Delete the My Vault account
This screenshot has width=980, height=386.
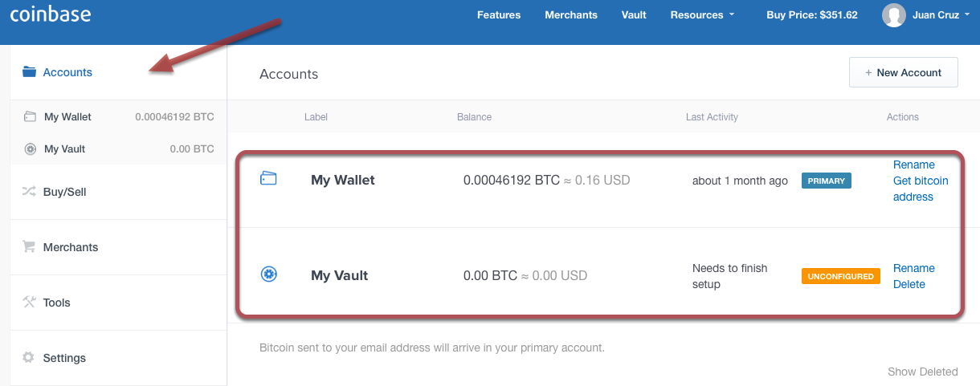[909, 284]
